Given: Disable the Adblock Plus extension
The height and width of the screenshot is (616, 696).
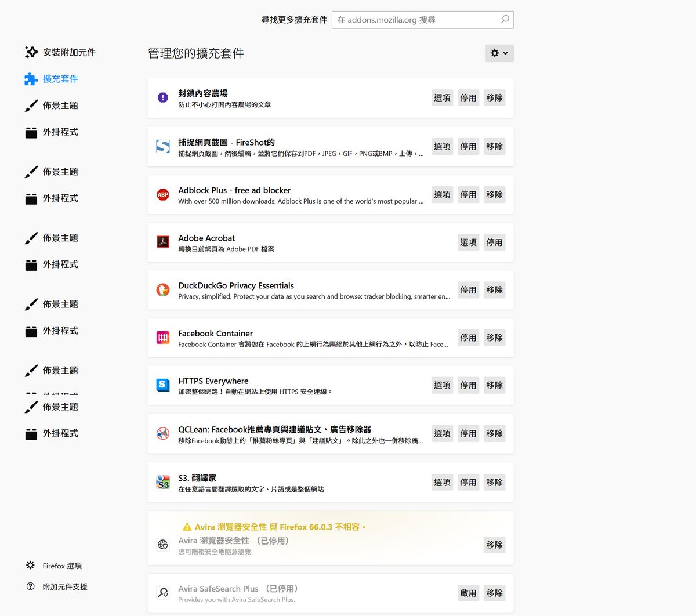Looking at the screenshot, I should [x=468, y=194].
